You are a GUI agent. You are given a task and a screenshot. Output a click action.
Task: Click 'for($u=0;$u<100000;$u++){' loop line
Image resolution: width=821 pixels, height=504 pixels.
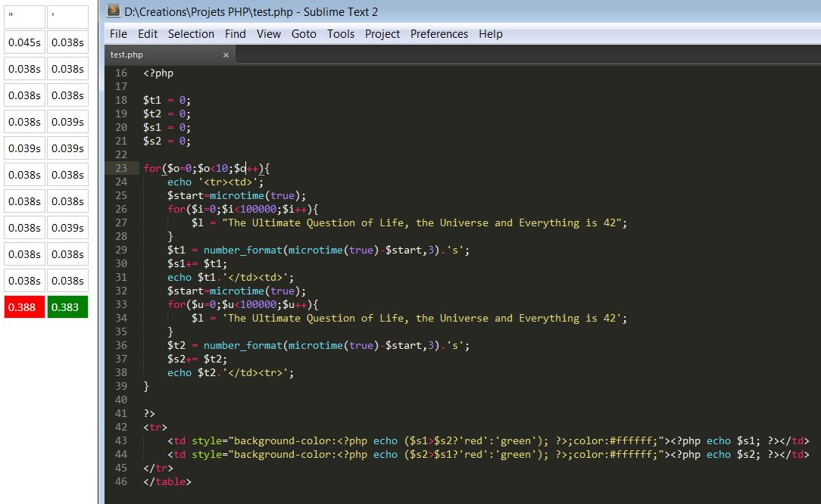coord(243,304)
